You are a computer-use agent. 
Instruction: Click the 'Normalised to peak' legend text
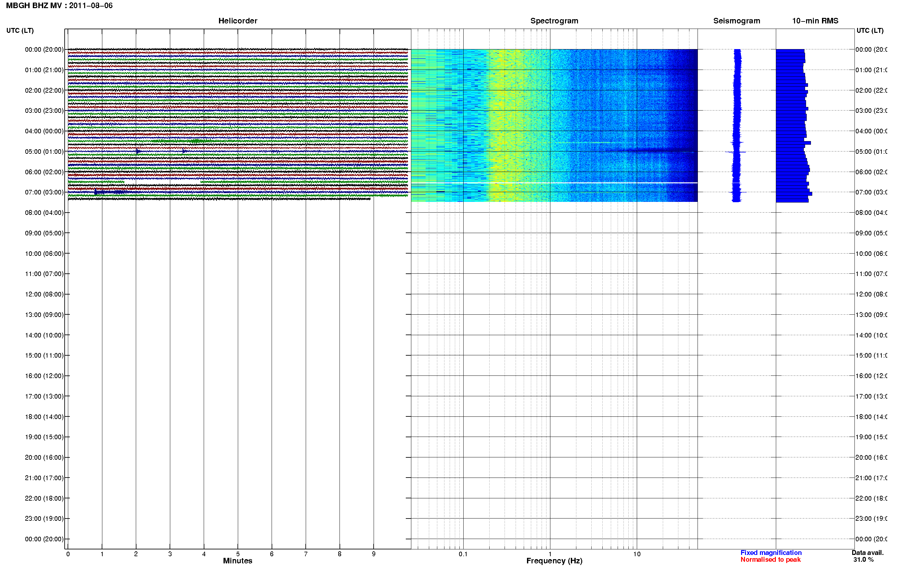[770, 560]
